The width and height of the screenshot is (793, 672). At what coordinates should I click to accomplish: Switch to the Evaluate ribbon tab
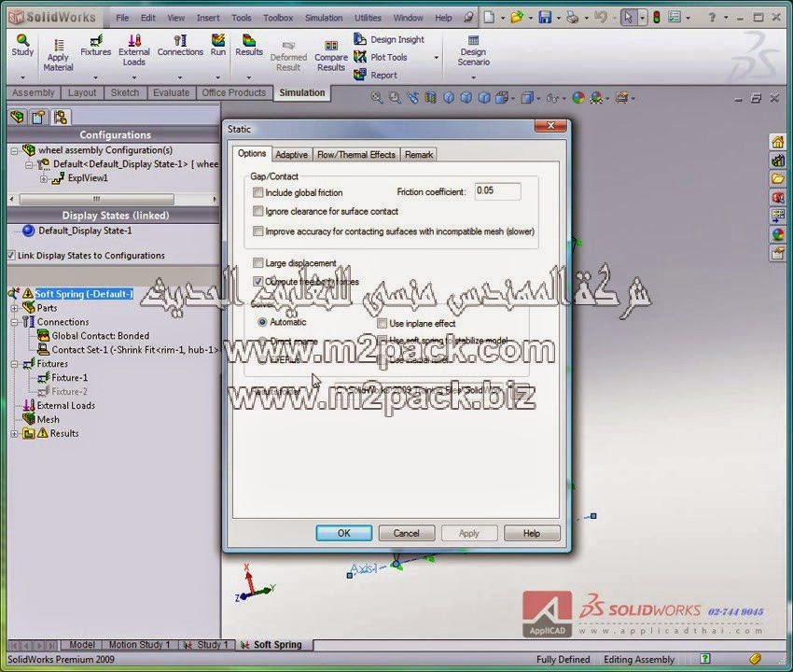point(171,92)
